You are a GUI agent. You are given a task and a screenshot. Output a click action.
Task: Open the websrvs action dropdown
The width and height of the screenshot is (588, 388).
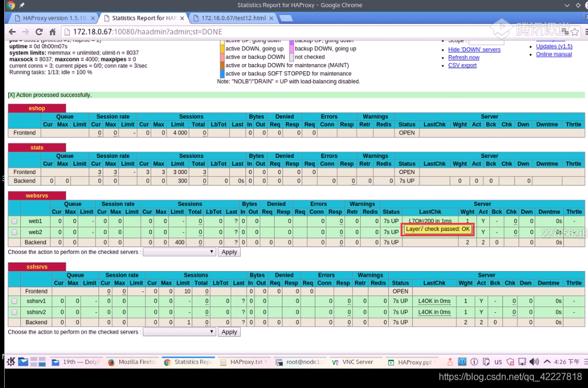point(179,252)
